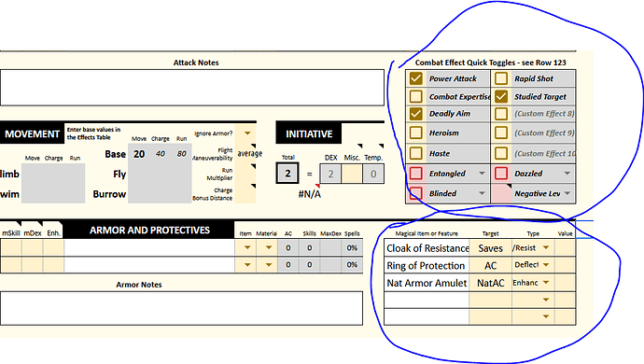The width and height of the screenshot is (644, 364).
Task: Select Value cell for Nat Armor Amulet
Action: click(566, 283)
